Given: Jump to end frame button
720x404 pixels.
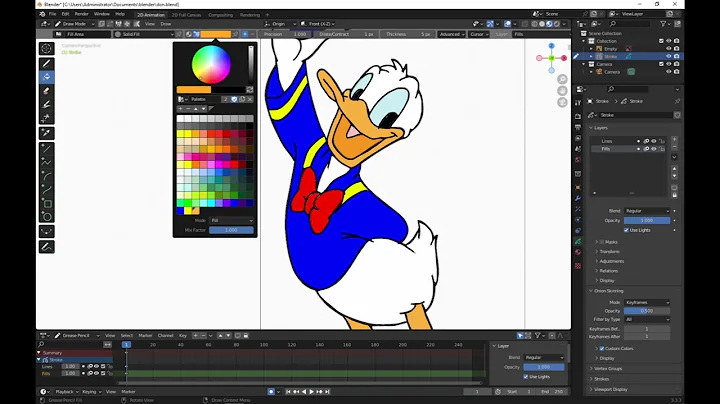Looking at the screenshot, I should (x=327, y=392).
